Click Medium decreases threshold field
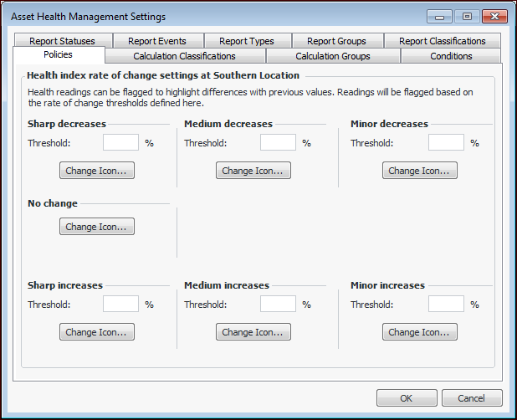Screen dimensions: 517x420 278,142
